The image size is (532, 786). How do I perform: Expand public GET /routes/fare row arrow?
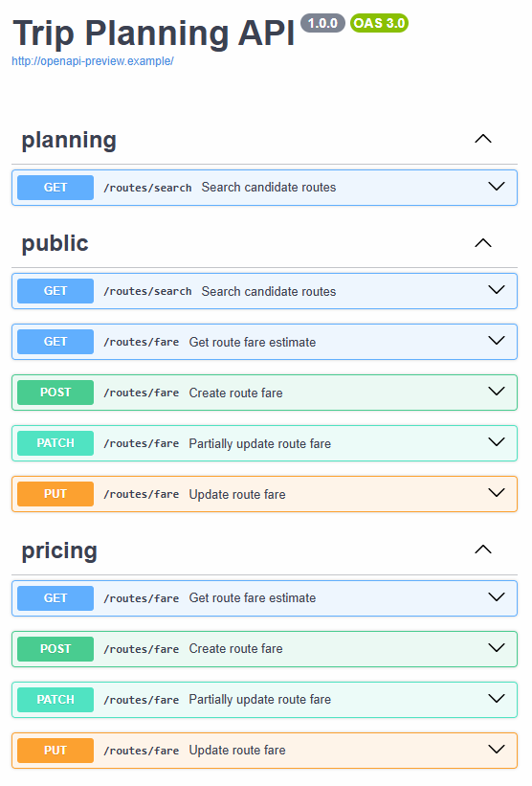click(497, 341)
